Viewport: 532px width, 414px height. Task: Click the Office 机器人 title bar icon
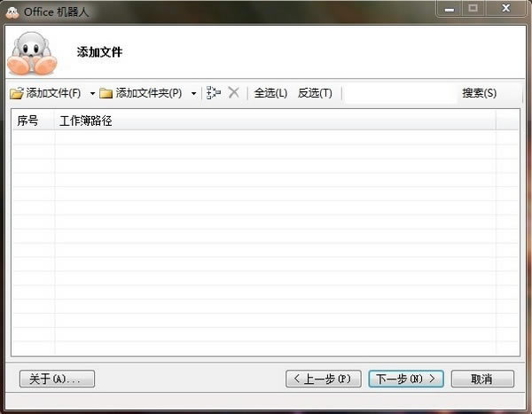[12, 11]
